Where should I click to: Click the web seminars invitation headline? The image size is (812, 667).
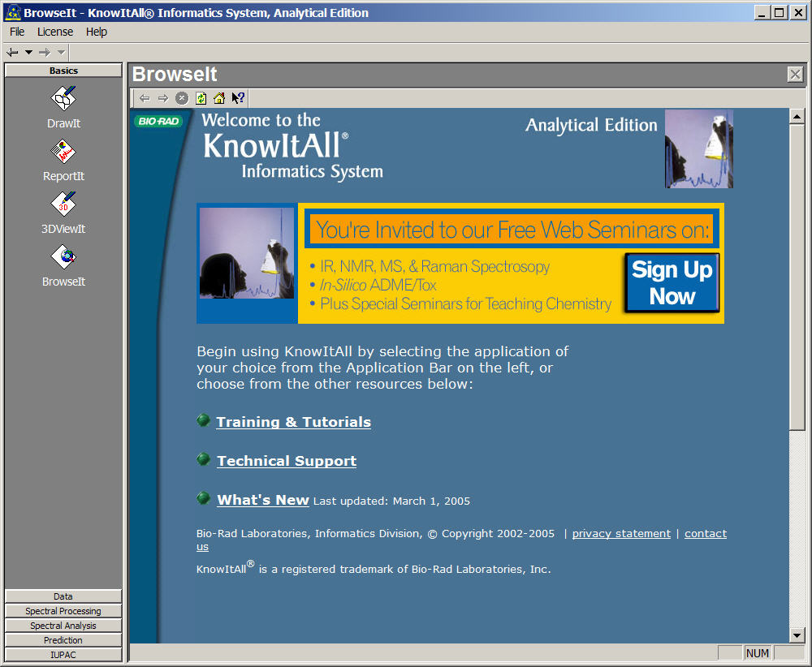point(512,230)
